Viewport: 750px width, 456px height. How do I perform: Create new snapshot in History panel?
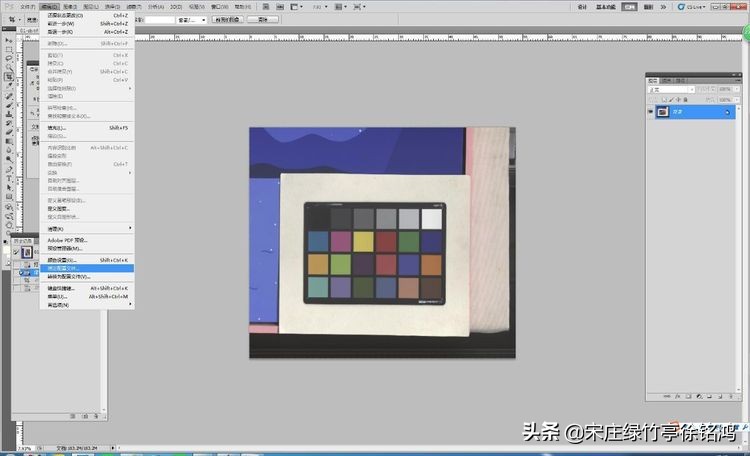coord(85,416)
